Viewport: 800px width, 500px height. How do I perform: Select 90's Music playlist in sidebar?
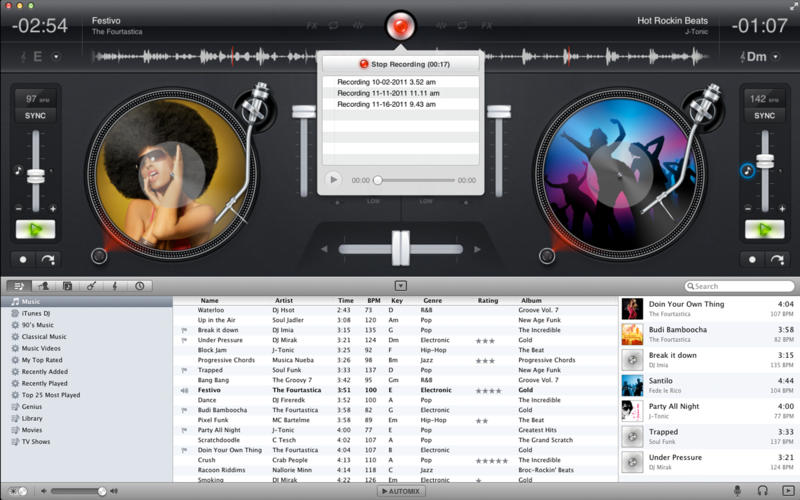pos(38,325)
